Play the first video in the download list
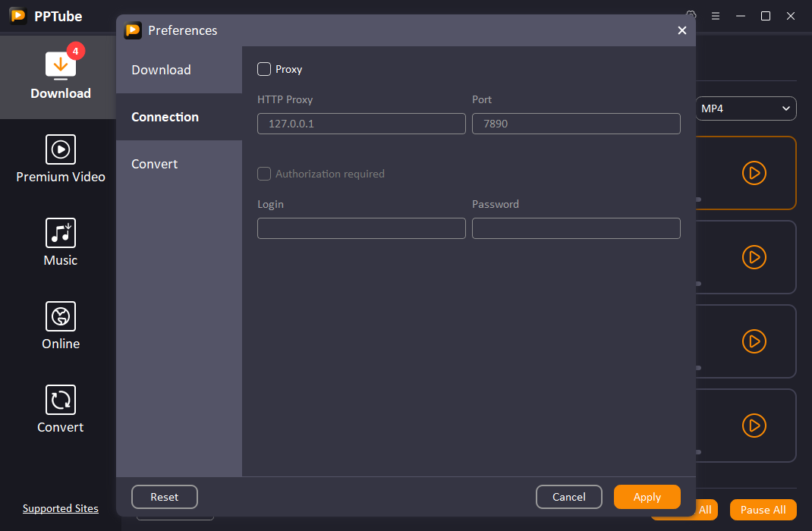This screenshot has height=531, width=812. pyautogui.click(x=754, y=173)
